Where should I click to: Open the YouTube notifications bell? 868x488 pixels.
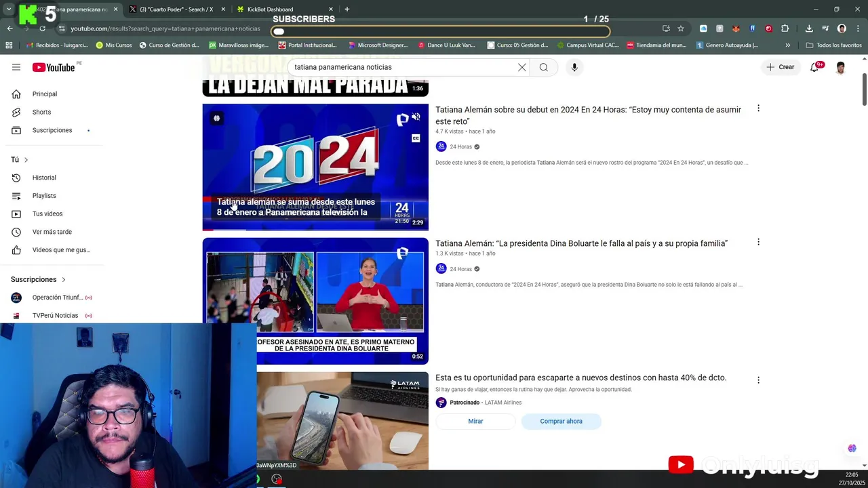click(x=815, y=67)
